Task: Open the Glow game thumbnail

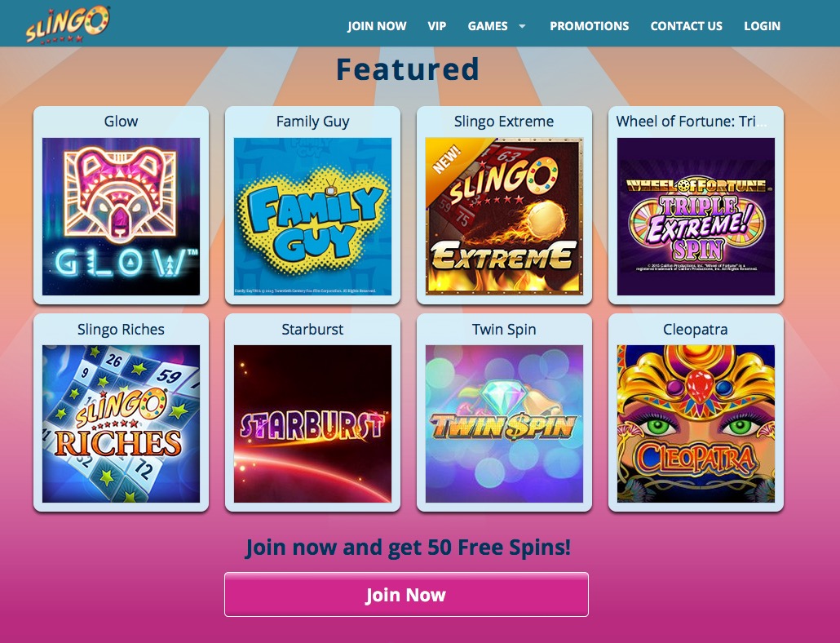Action: pyautogui.click(x=121, y=216)
